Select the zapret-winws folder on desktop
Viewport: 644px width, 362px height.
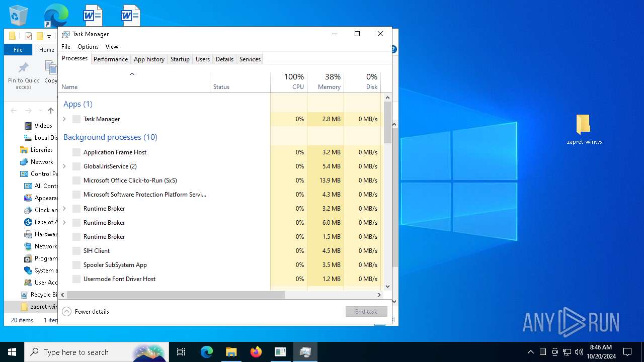584,130
